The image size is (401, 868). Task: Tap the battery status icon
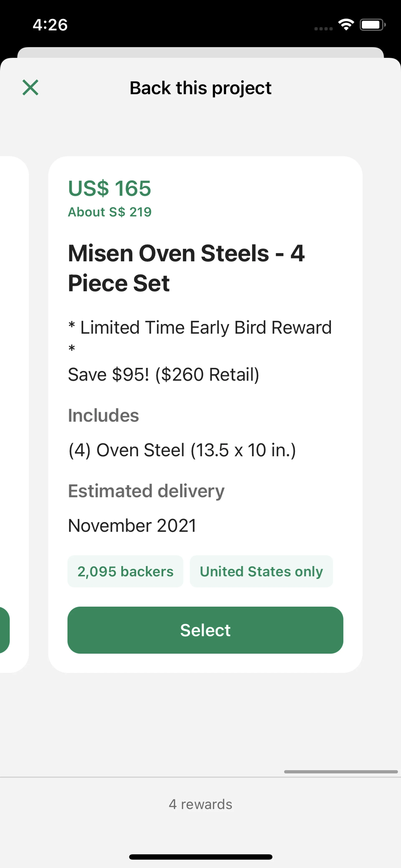point(372,25)
